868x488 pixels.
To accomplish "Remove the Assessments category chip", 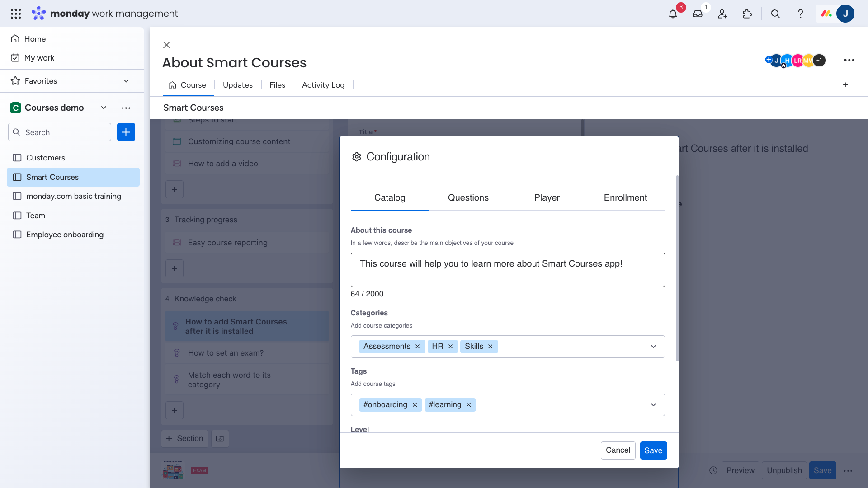I will pos(417,347).
